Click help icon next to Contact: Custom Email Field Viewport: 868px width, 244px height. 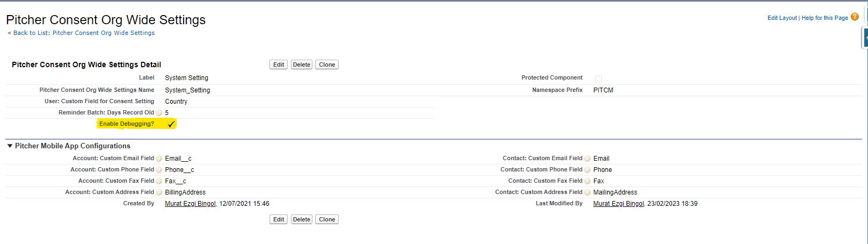[x=587, y=159]
